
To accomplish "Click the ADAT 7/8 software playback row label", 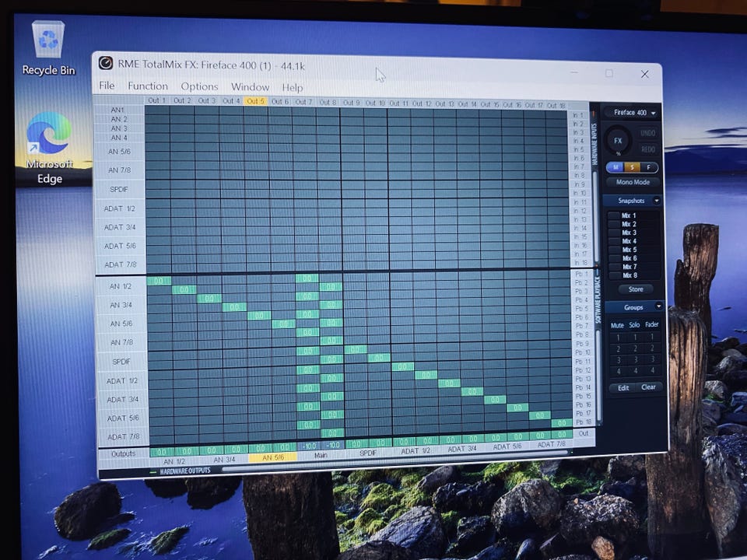I will tap(124, 436).
